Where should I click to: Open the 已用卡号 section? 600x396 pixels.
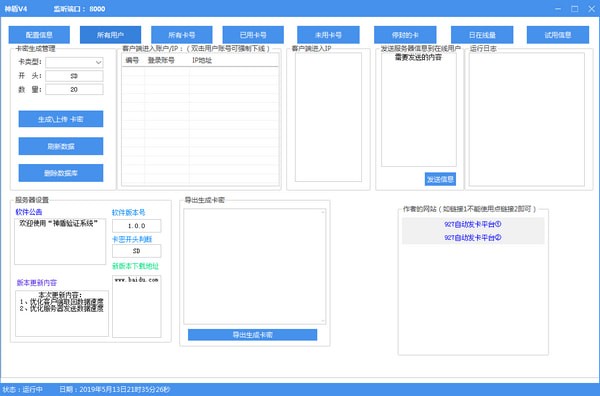tap(253, 35)
